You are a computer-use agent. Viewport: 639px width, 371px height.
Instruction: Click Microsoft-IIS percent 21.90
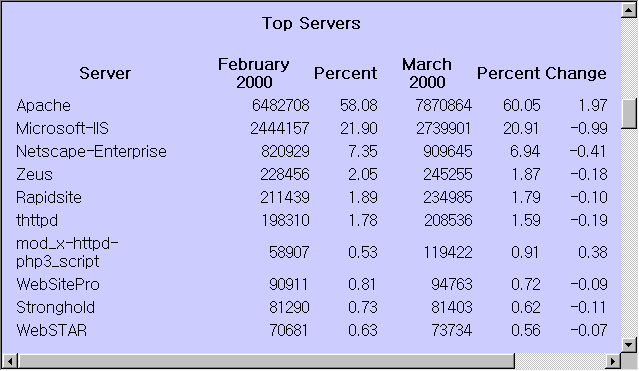[359, 128]
